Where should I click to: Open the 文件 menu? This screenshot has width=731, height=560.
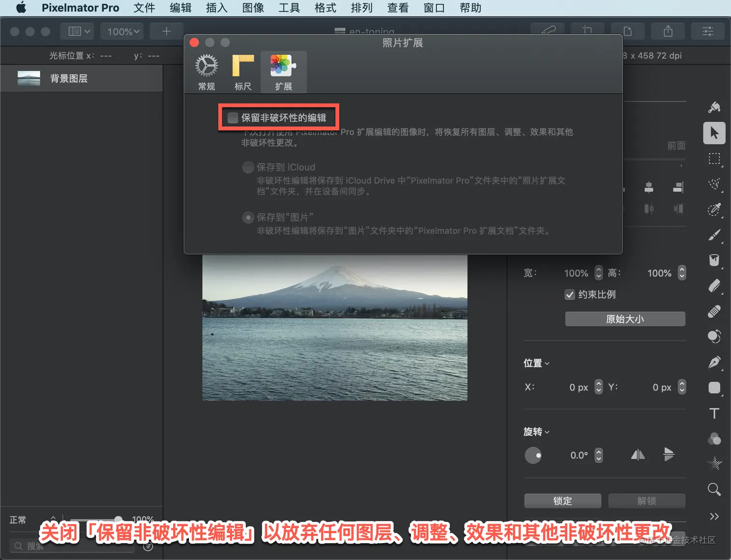[144, 8]
